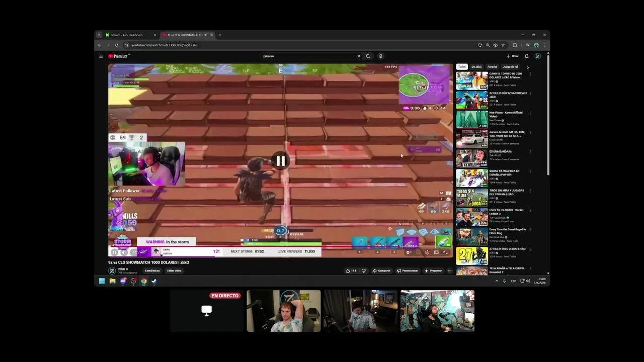Clear the YouTube search box text
The image size is (644, 362).
(359, 56)
